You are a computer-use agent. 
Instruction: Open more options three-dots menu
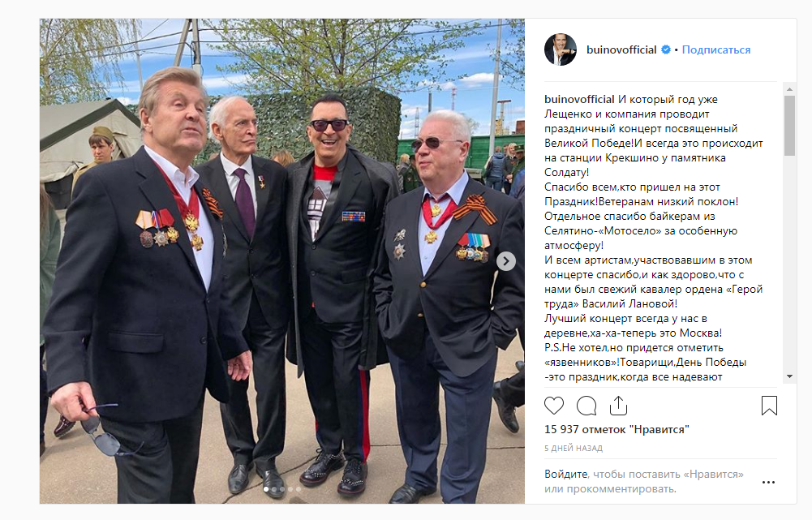(x=768, y=482)
